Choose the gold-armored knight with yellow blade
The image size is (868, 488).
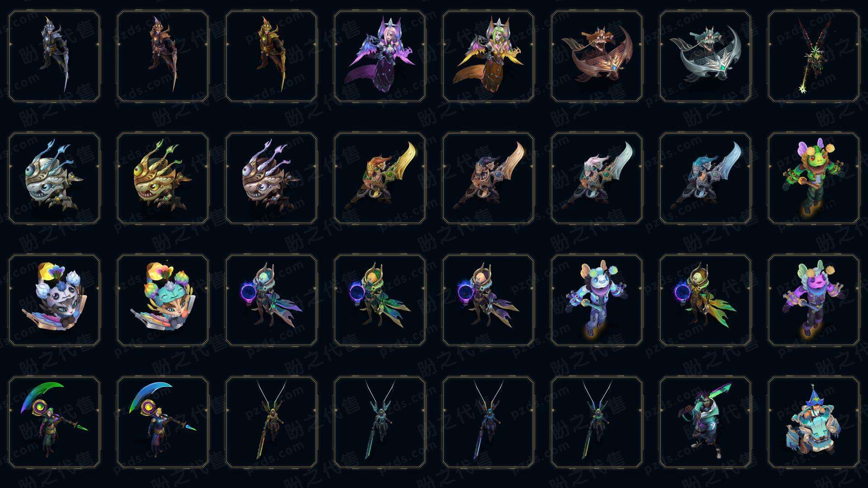point(271,56)
